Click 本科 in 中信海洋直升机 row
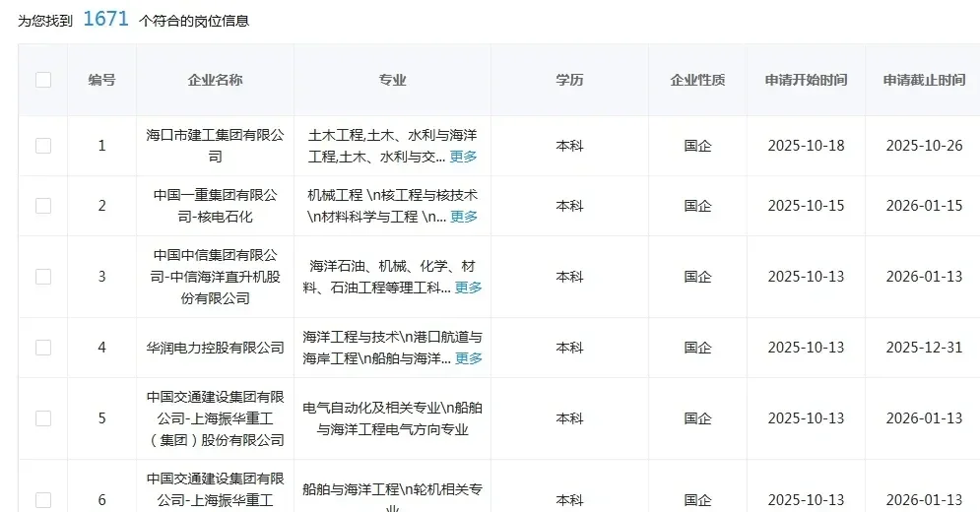Screen dimensions: 980x512 [569, 277]
